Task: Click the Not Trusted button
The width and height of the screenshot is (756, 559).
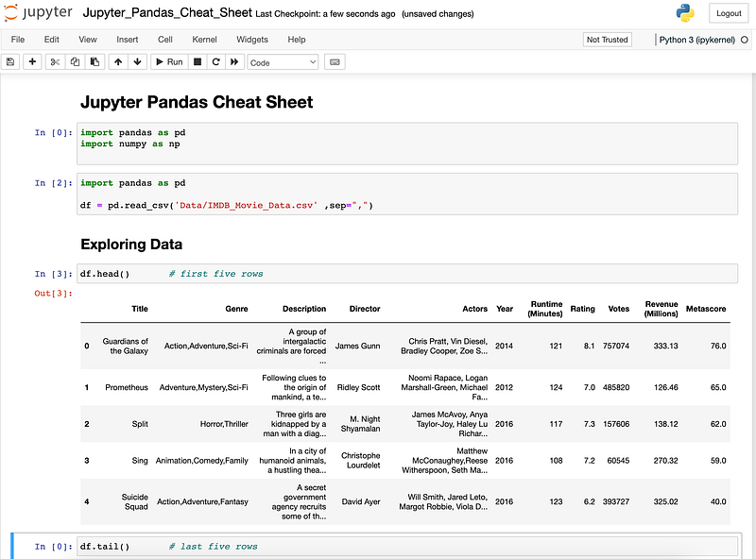Action: click(x=607, y=40)
